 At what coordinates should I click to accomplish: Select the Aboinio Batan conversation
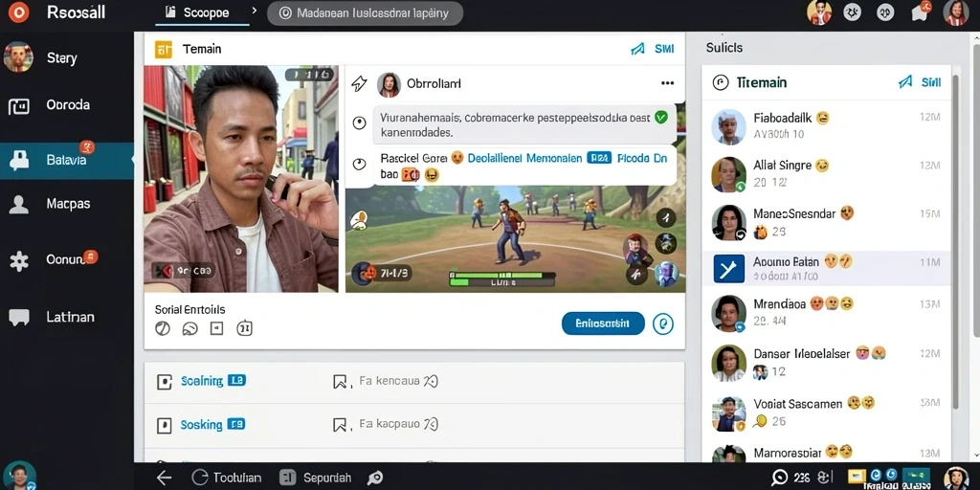(826, 269)
